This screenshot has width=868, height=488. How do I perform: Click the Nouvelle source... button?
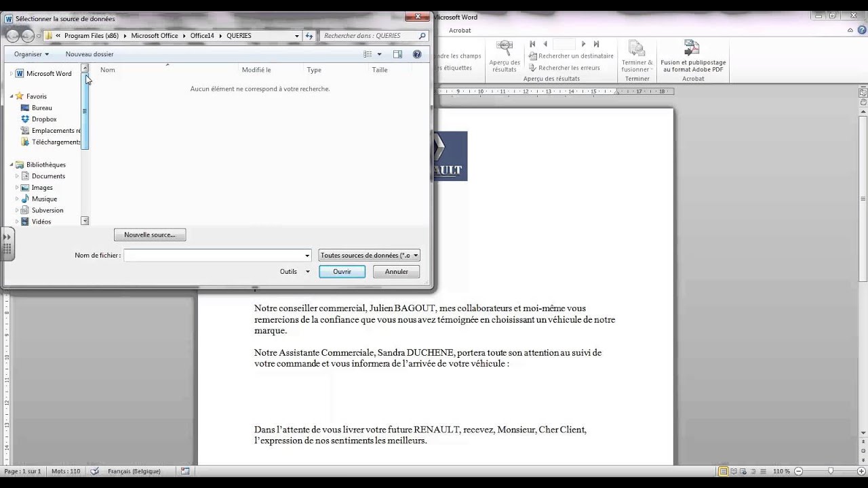point(150,235)
